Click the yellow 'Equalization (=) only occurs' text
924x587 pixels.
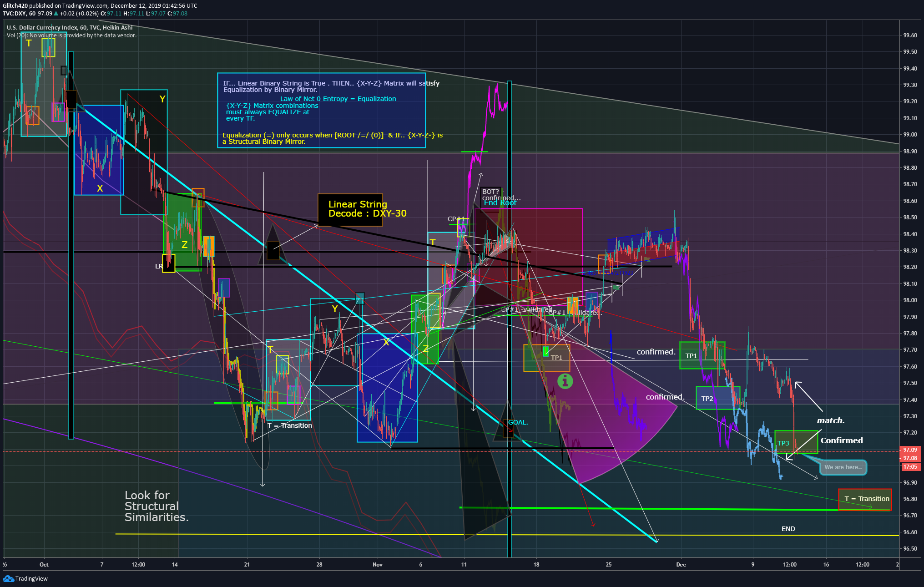coord(333,138)
